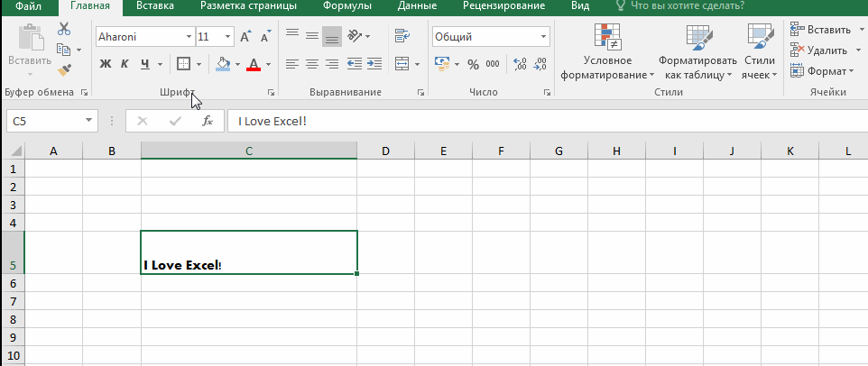Open Стили ячеек gallery
This screenshot has height=366, width=868.
coord(760,51)
